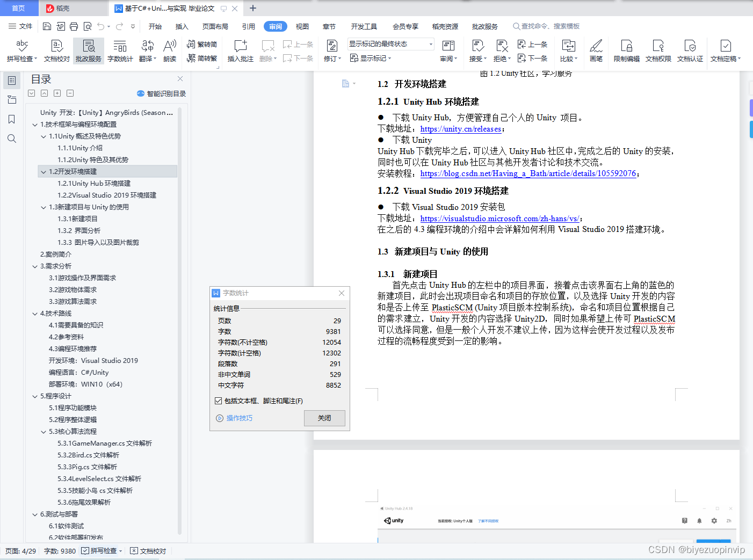Click the document proofreading icon
This screenshot has width=753, height=560.
pos(57,50)
